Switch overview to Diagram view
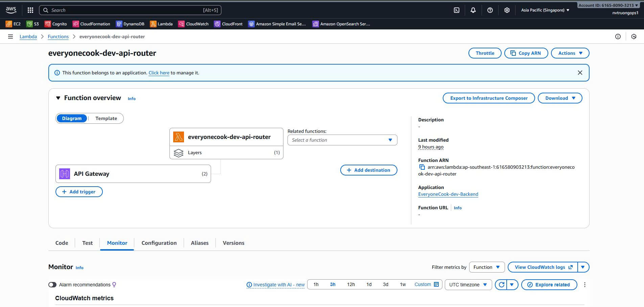The width and height of the screenshot is (644, 307). point(72,118)
